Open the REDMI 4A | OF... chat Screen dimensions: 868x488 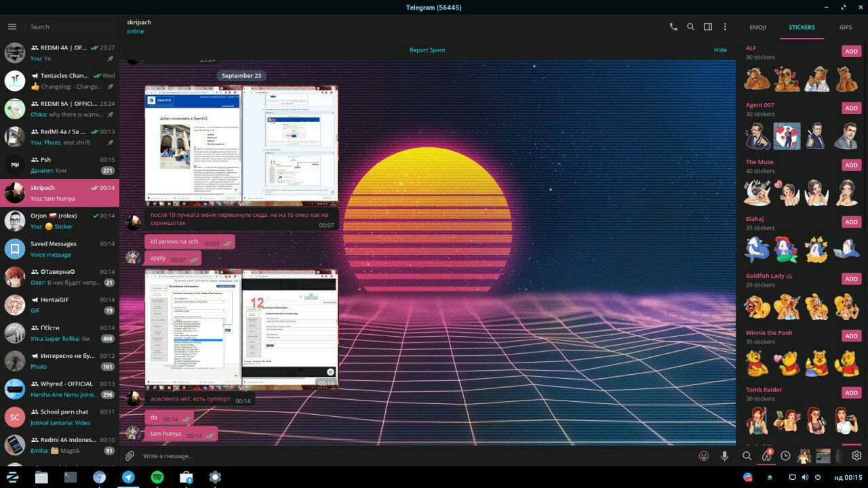click(x=60, y=53)
